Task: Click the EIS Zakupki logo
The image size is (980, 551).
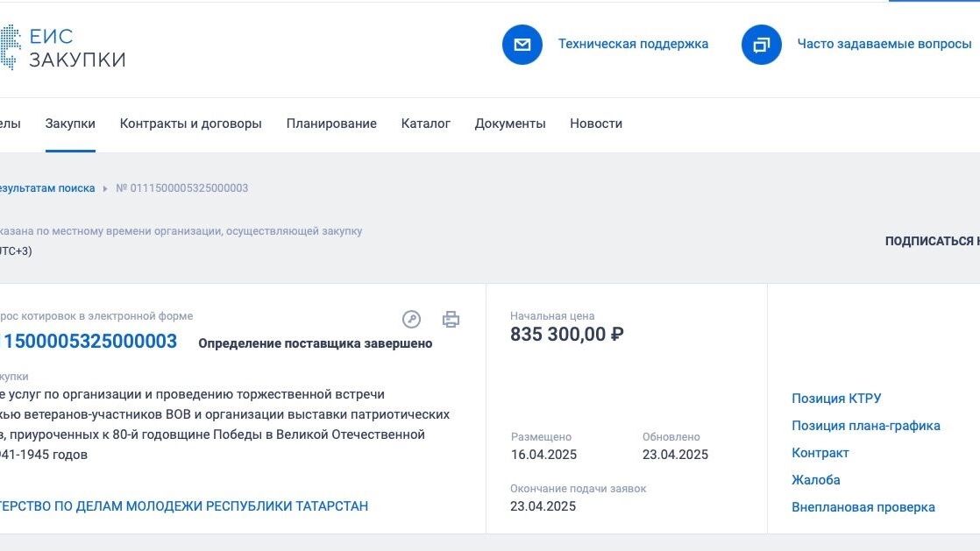Action: click(62, 47)
